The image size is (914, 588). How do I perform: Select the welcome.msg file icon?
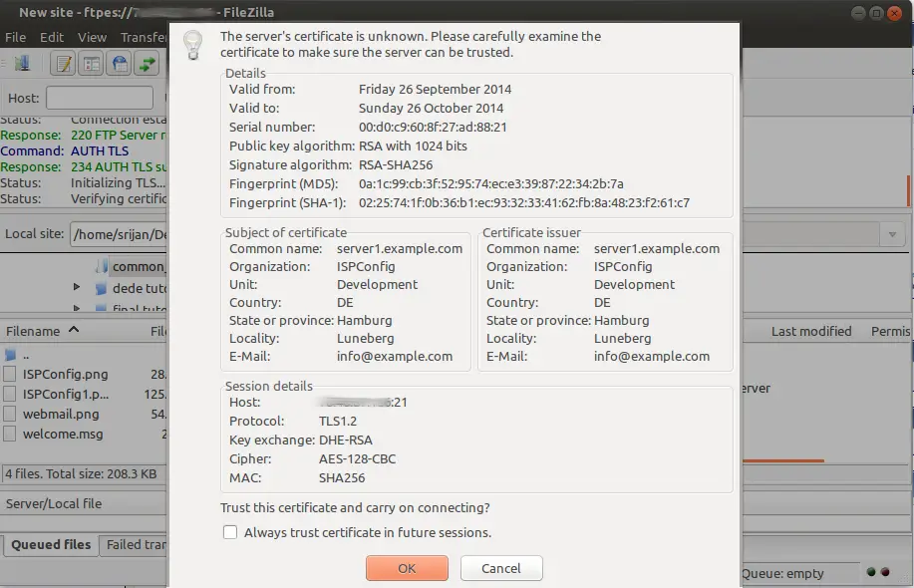point(9,434)
